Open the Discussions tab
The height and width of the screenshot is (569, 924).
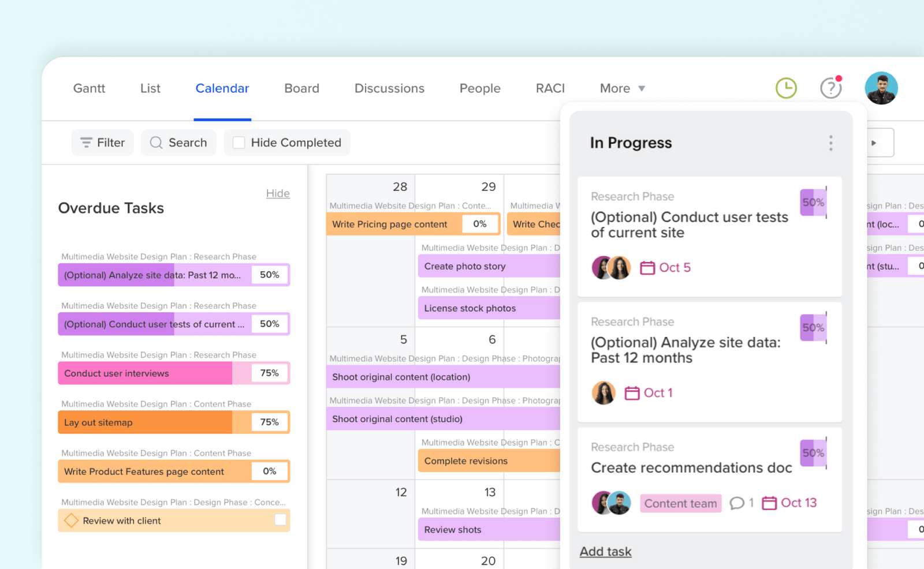pyautogui.click(x=389, y=88)
